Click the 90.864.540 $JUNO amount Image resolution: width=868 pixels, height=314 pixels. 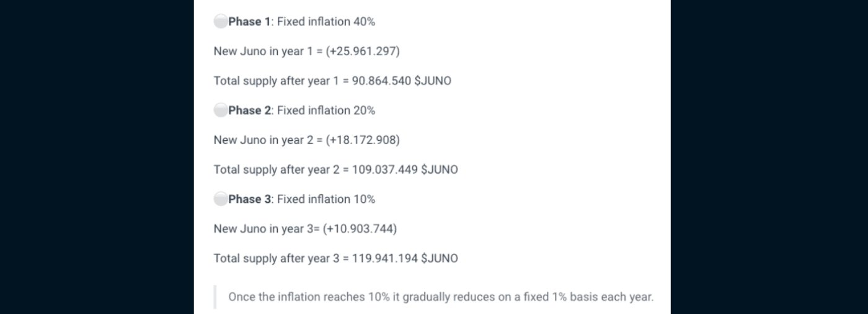pyautogui.click(x=401, y=81)
